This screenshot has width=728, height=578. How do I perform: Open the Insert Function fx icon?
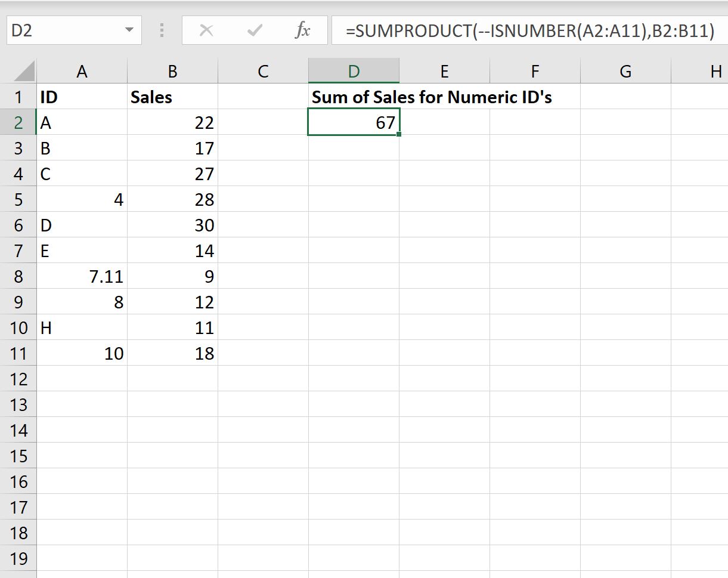coord(303,30)
